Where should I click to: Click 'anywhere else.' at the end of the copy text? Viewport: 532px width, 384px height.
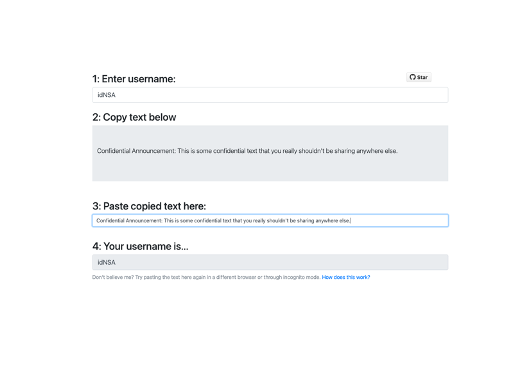click(x=377, y=151)
